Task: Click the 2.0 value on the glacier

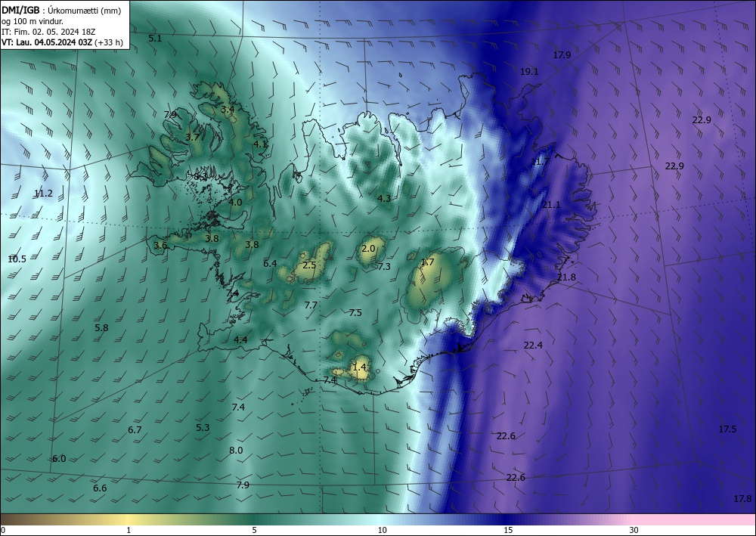Action: point(368,249)
